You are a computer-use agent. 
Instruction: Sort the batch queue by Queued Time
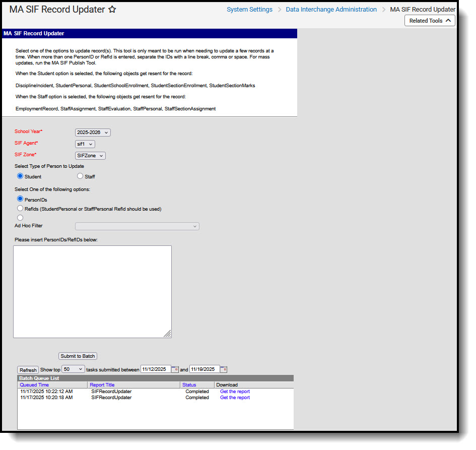pos(34,384)
